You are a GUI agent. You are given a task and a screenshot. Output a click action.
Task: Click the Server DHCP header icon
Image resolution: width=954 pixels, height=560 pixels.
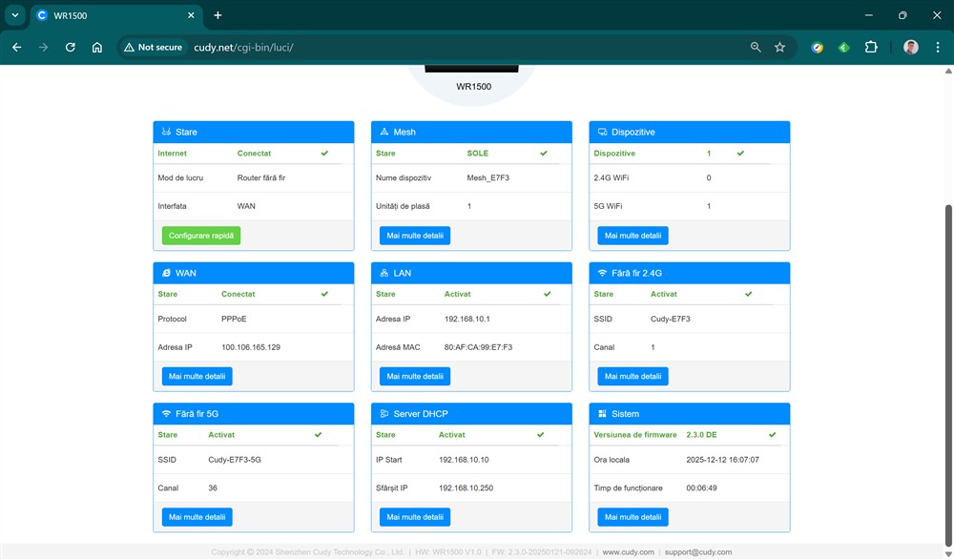(x=384, y=414)
